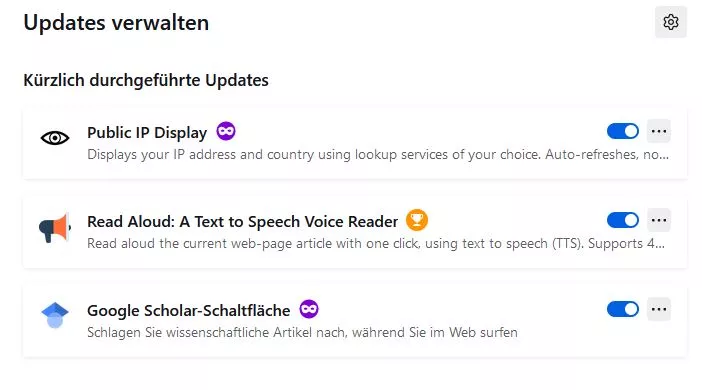Click the Public IP Display eye icon
The image size is (702, 390).
pos(55,138)
